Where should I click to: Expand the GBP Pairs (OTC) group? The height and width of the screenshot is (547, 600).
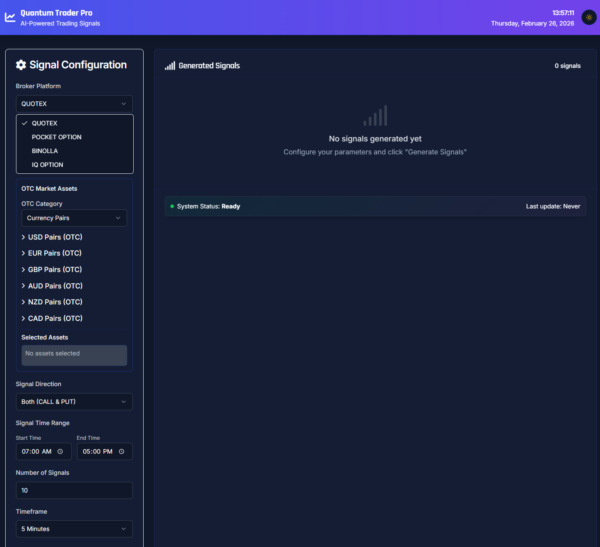(x=55, y=270)
